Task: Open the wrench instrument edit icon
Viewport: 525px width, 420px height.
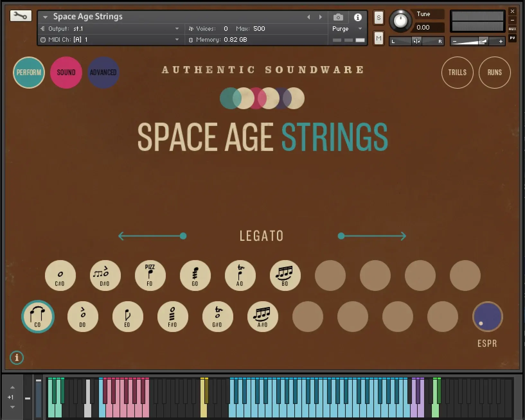Action: [21, 16]
